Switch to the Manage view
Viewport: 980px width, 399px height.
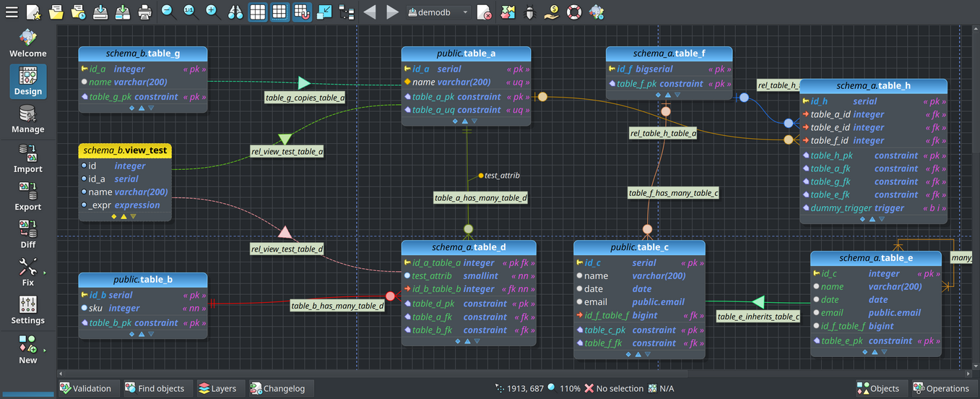point(27,119)
